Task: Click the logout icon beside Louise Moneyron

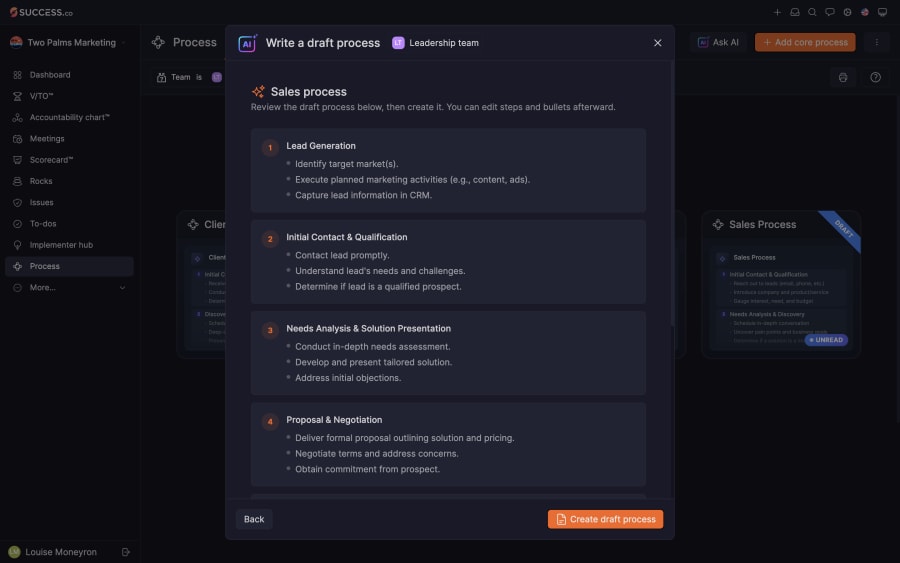Action: pos(126,552)
